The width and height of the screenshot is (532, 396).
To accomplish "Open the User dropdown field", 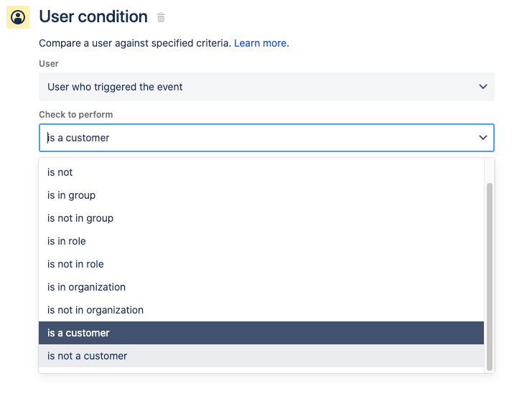I will [x=258, y=87].
